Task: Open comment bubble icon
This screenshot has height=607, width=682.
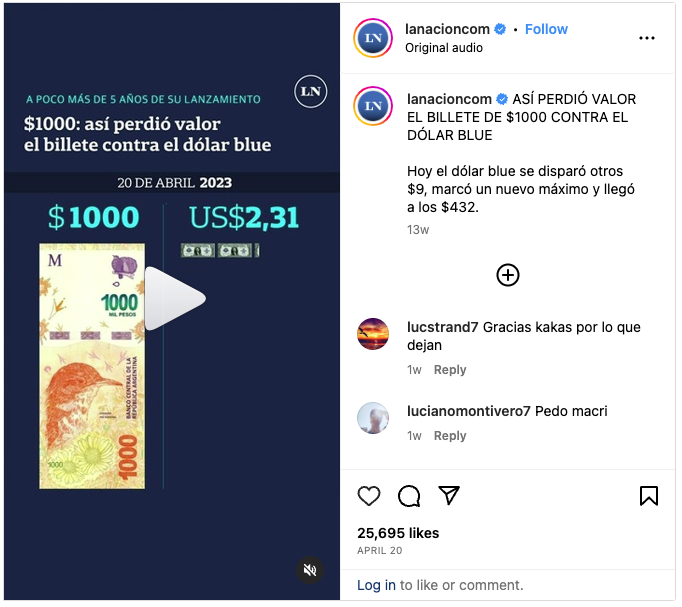Action: [409, 496]
